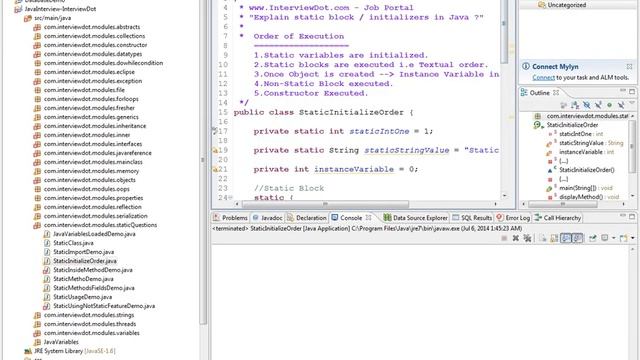This screenshot has width=640, height=360.
Task: Maximize the Console panel
Action: pyautogui.click(x=632, y=217)
